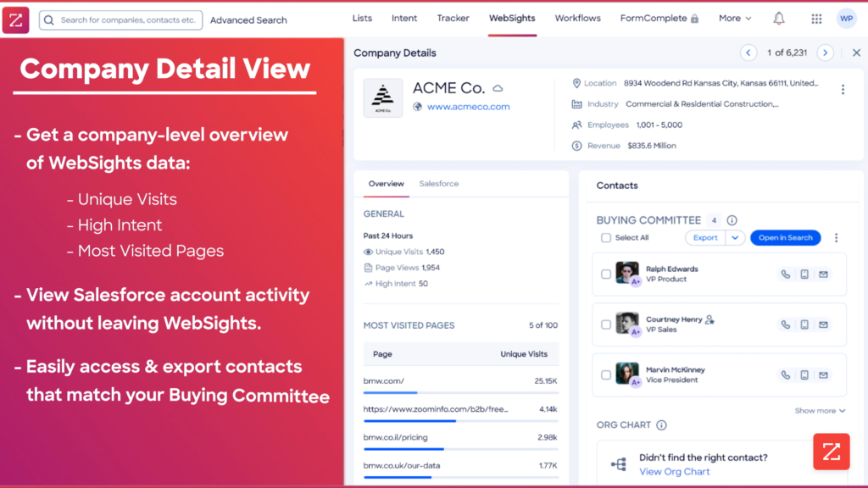This screenshot has width=868, height=488.
Task: Click mobile icon for Courtney Henry
Action: [804, 324]
